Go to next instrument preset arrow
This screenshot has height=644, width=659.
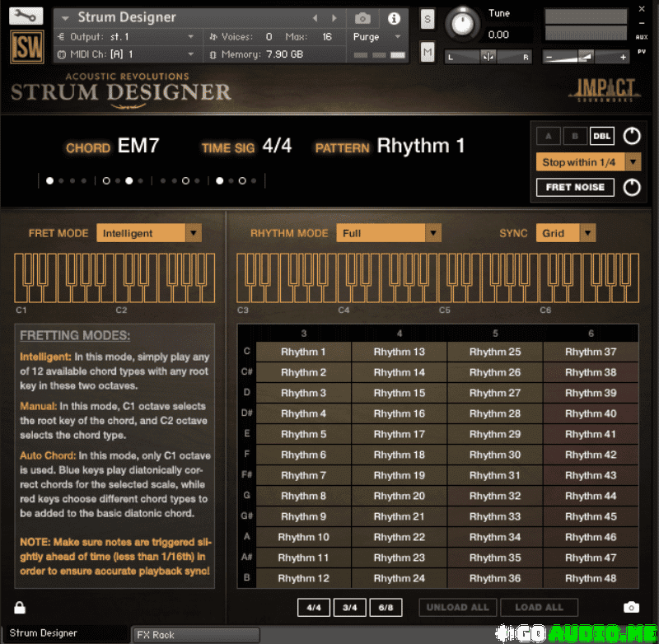(334, 18)
